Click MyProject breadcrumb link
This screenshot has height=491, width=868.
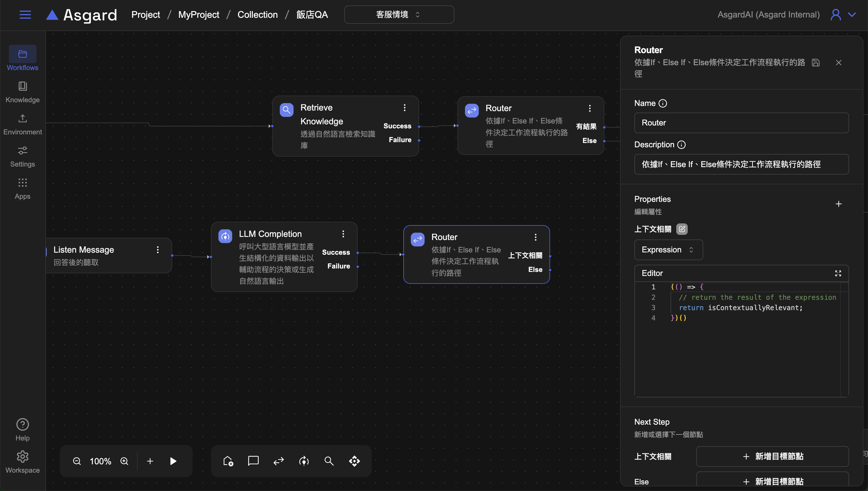coord(199,15)
